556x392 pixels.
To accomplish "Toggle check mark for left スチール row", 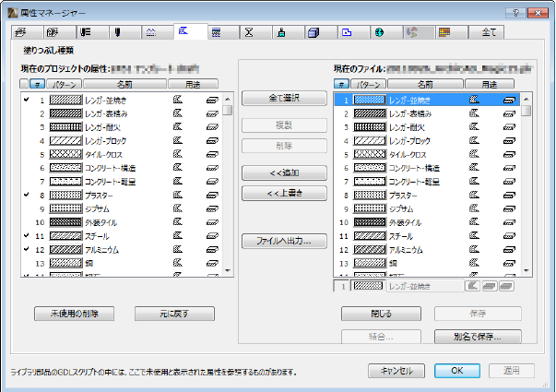I will click(x=26, y=236).
